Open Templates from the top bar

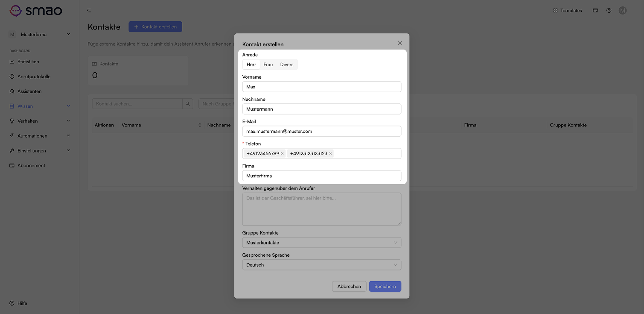568,11
